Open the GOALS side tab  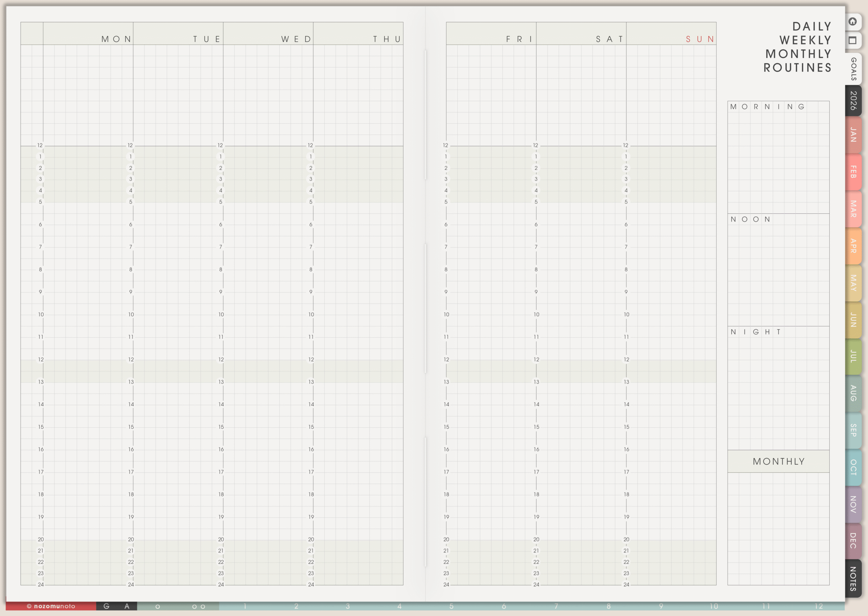[853, 69]
